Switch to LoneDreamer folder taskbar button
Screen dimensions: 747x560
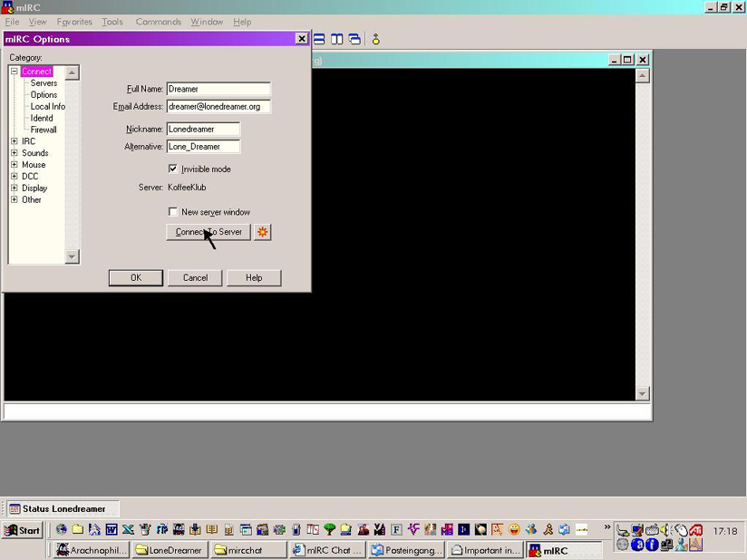170,550
